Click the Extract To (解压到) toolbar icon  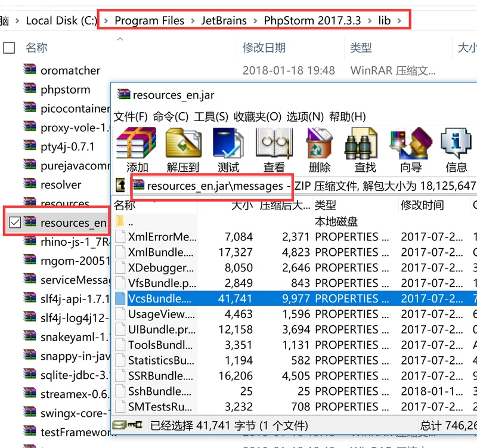tap(183, 143)
